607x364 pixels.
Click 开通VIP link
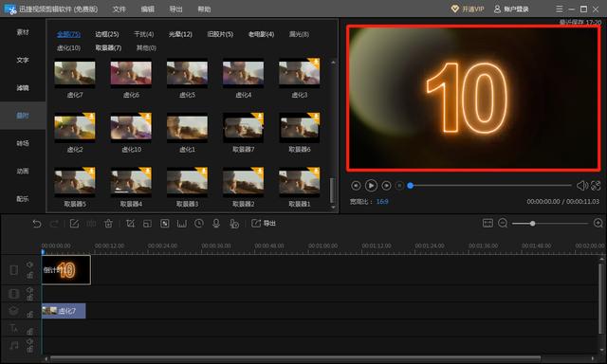pos(468,9)
